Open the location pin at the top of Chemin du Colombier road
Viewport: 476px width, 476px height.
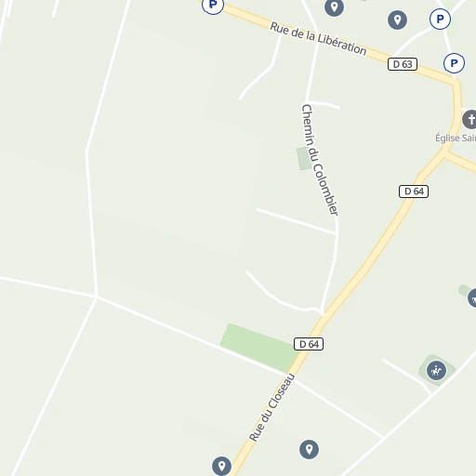click(x=334, y=7)
